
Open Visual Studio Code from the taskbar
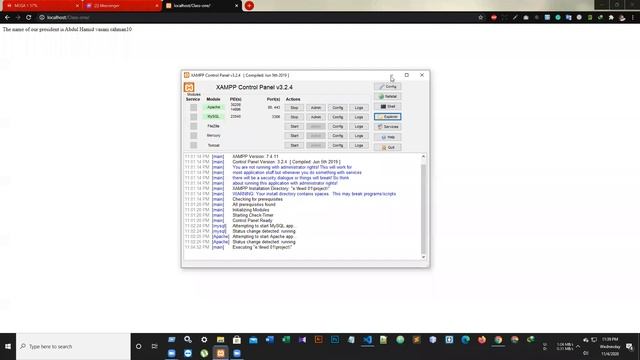click(367, 340)
